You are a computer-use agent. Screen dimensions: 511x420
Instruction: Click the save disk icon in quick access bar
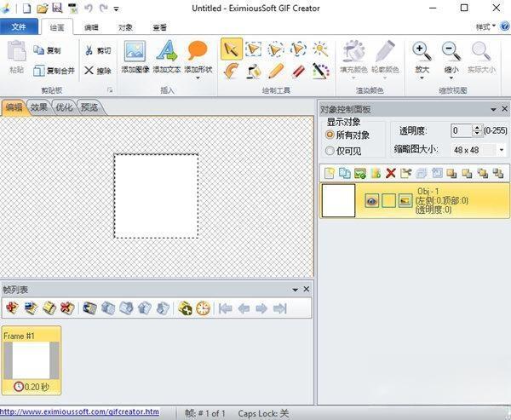tap(57, 9)
